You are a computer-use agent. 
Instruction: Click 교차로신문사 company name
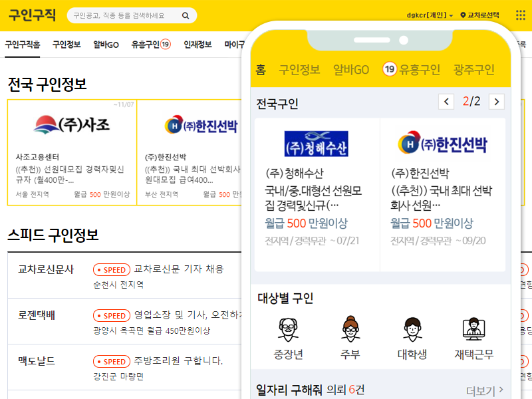click(x=46, y=269)
